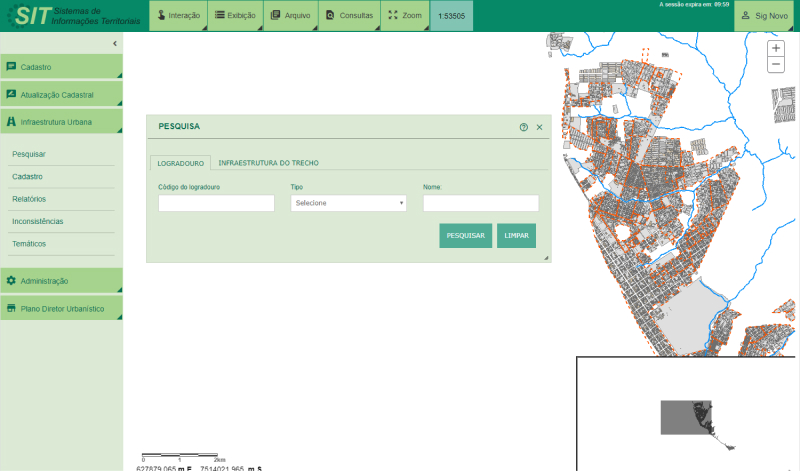Open the Interação toolbar menu
The height and width of the screenshot is (471, 800).
(x=178, y=16)
